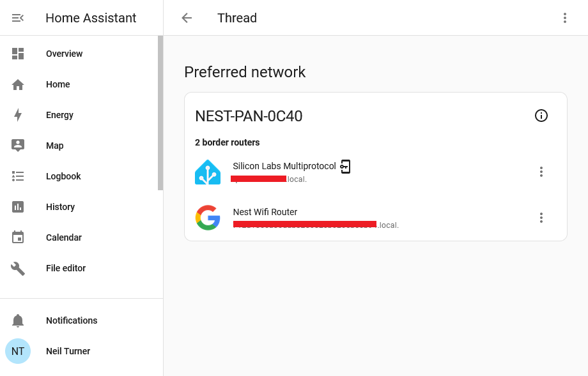Go back with the arrow button

[x=186, y=18]
